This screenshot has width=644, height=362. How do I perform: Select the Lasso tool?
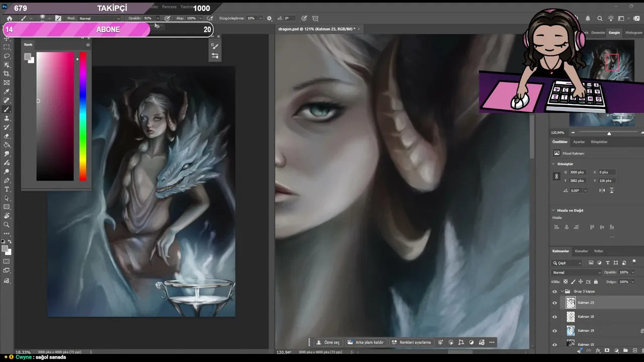click(x=7, y=56)
